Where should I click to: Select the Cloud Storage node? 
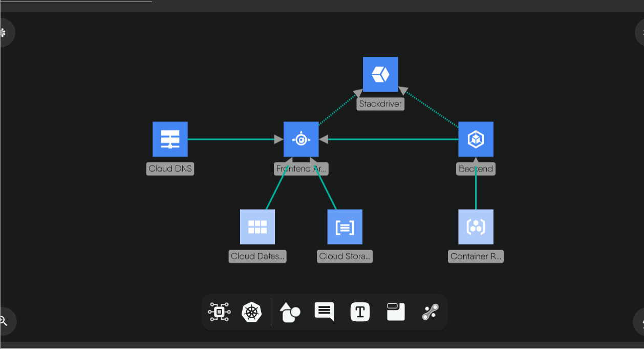point(345,227)
